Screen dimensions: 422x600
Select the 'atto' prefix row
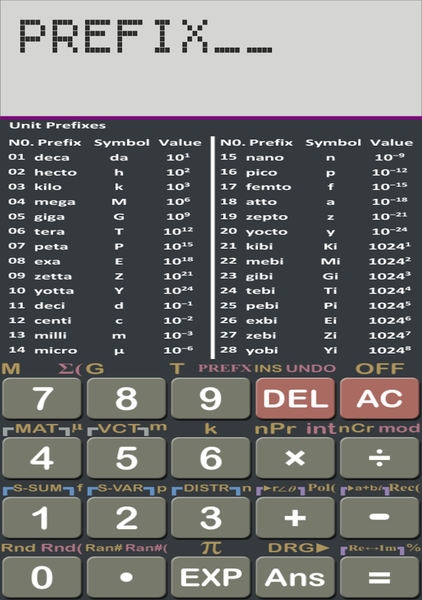[x=314, y=202]
